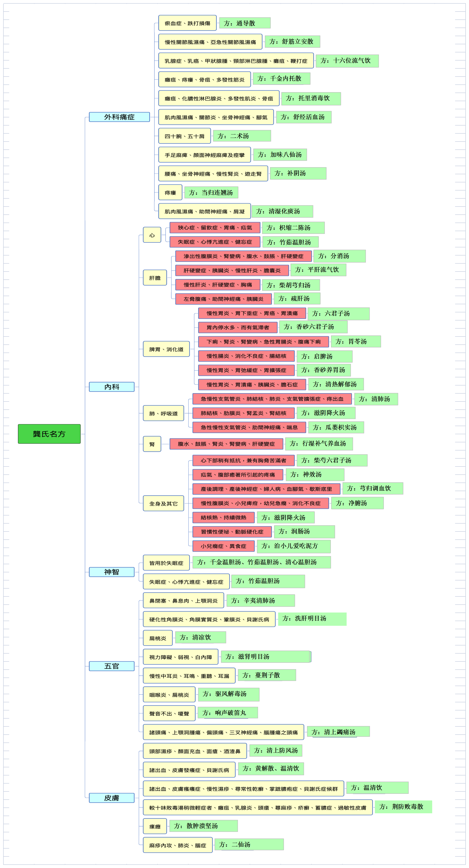This screenshot has width=469, height=868.
Task: Select the 方:清热解郁汤 formula node
Action: [x=336, y=384]
